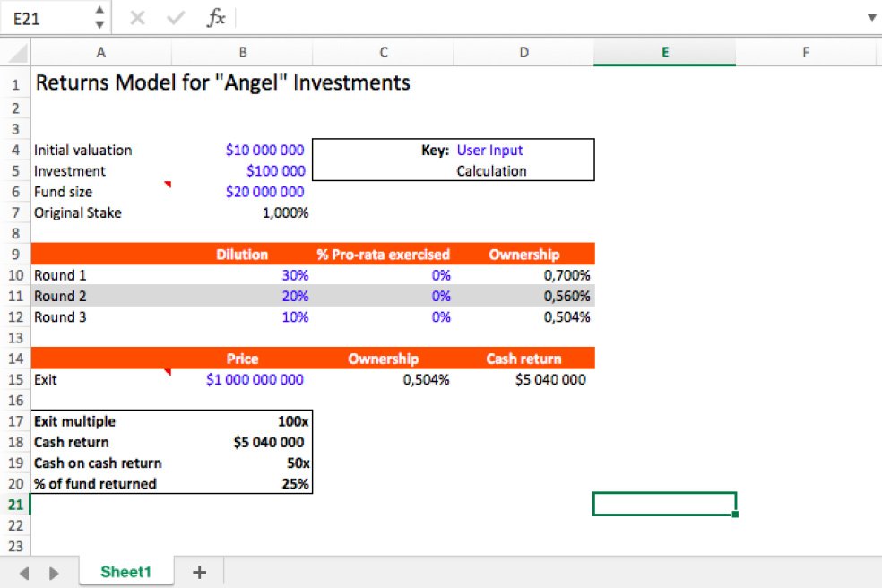Select the row 21 header

click(14, 504)
